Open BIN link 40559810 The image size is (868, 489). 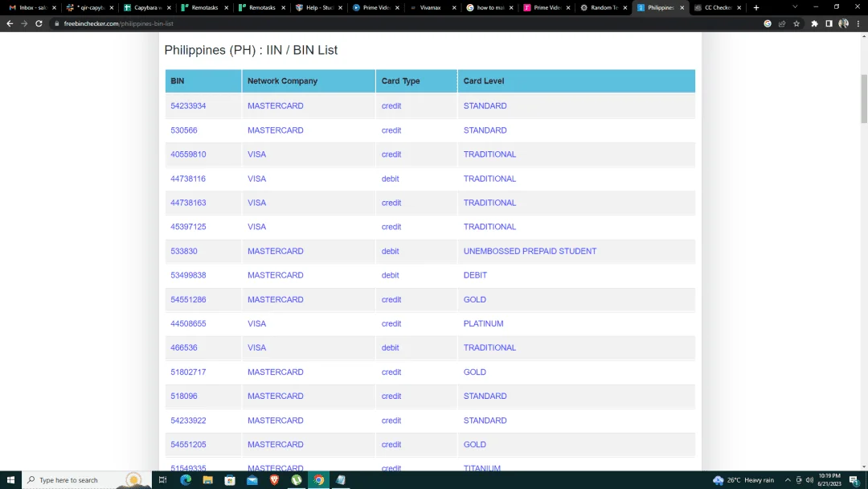[188, 154]
